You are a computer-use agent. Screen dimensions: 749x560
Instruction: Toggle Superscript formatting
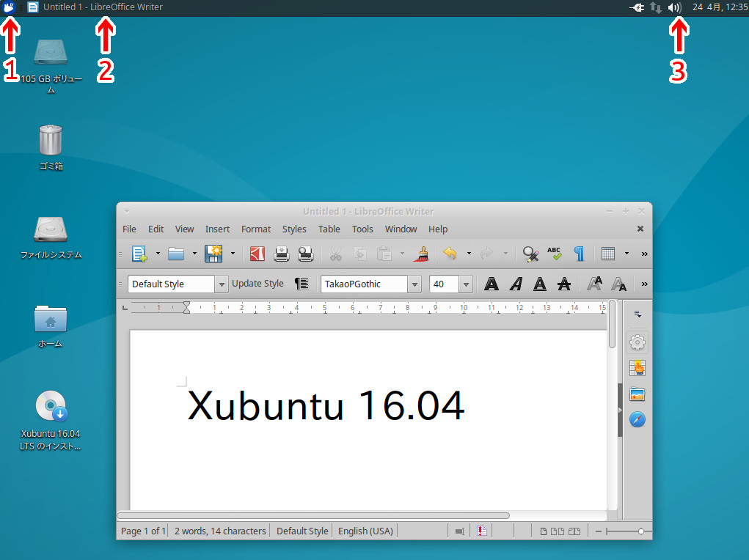[594, 284]
